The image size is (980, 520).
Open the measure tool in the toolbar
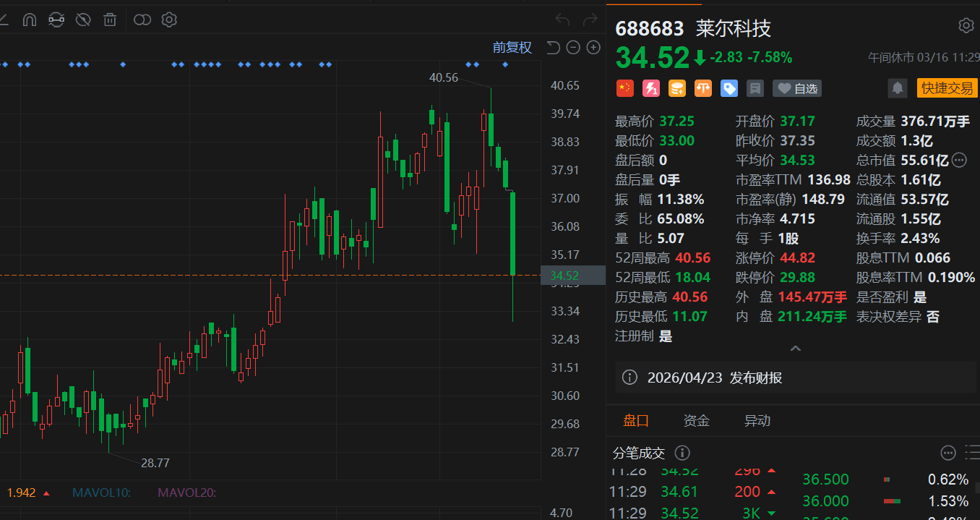click(56, 20)
